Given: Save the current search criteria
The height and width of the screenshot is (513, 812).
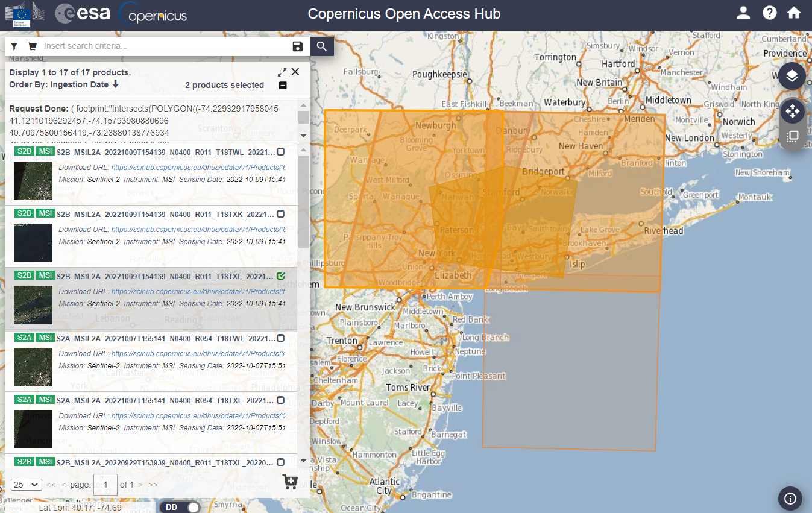Looking at the screenshot, I should coord(297,46).
